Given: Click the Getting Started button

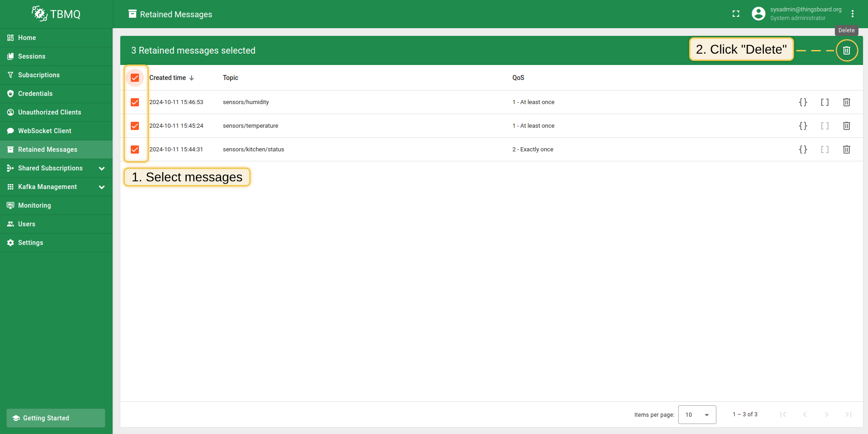Looking at the screenshot, I should (x=55, y=418).
